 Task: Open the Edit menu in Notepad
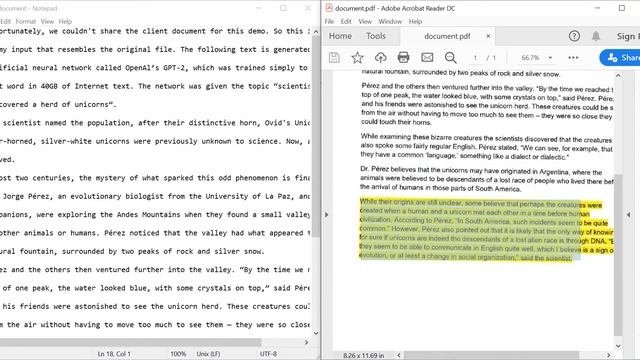pyautogui.click(x=5, y=21)
